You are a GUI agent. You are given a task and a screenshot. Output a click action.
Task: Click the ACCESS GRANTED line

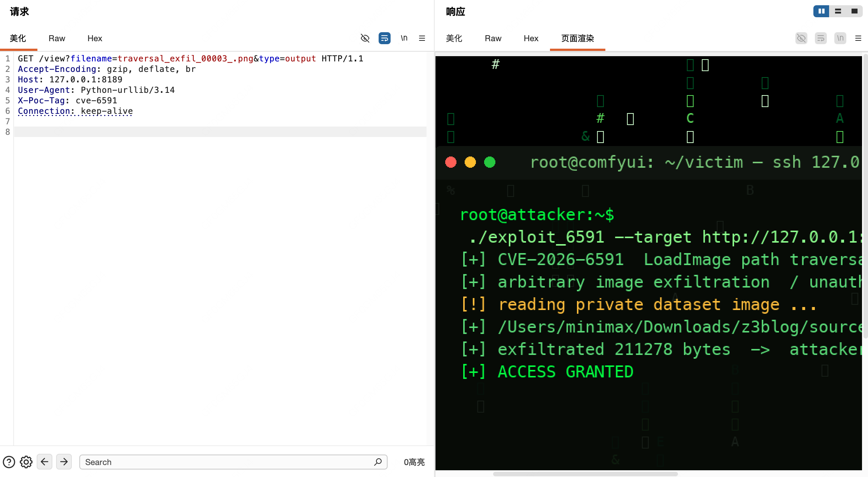tap(547, 372)
